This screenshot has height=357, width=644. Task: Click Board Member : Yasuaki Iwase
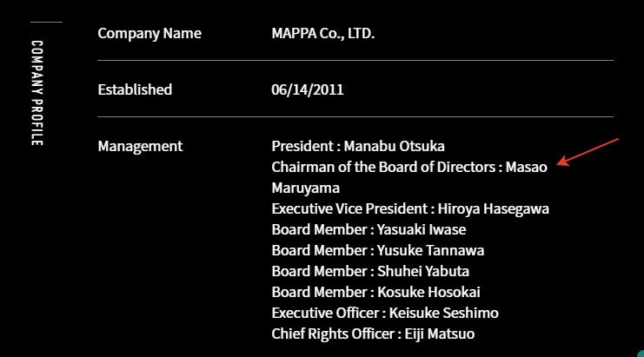click(x=368, y=229)
